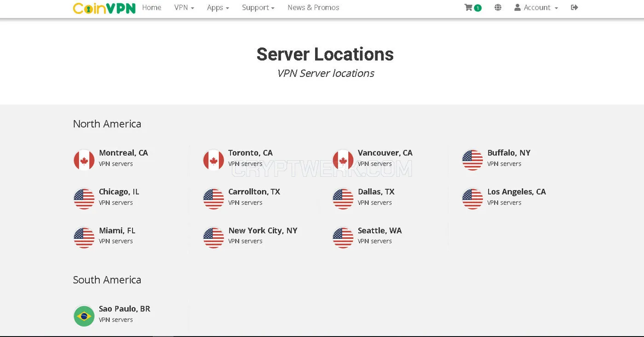Click the Sao Paulo Brazil flag icon
The height and width of the screenshot is (337, 644).
(x=84, y=316)
